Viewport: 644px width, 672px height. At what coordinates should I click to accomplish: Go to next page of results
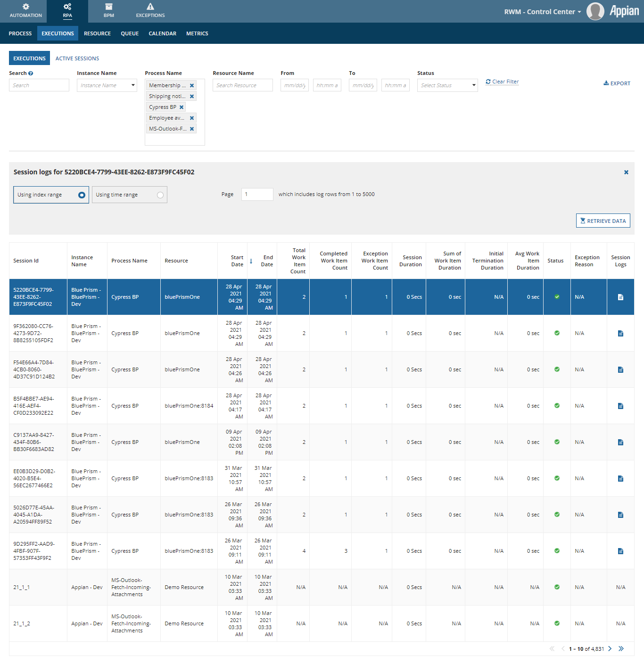610,649
